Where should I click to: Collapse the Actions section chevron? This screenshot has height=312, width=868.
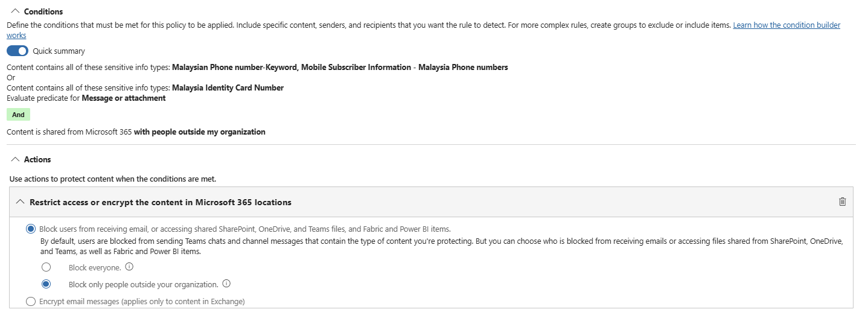coord(15,159)
